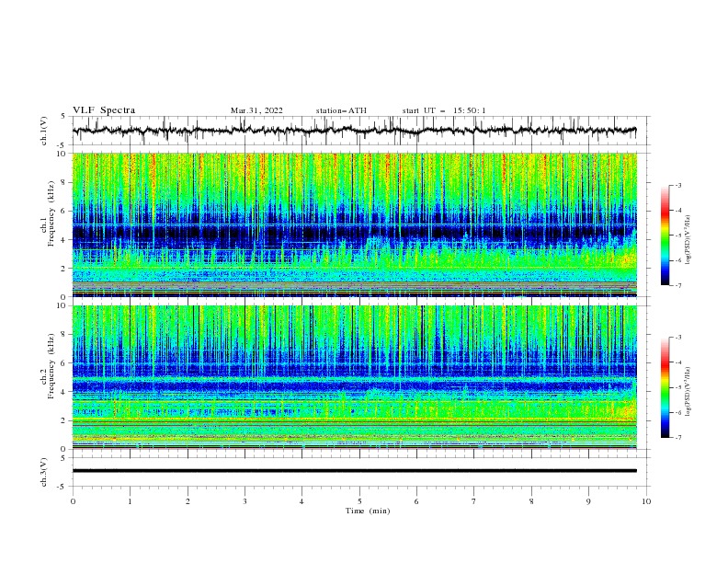Click the "0" tick on the time axis
This screenshot has height=563, width=728.
[x=73, y=501]
